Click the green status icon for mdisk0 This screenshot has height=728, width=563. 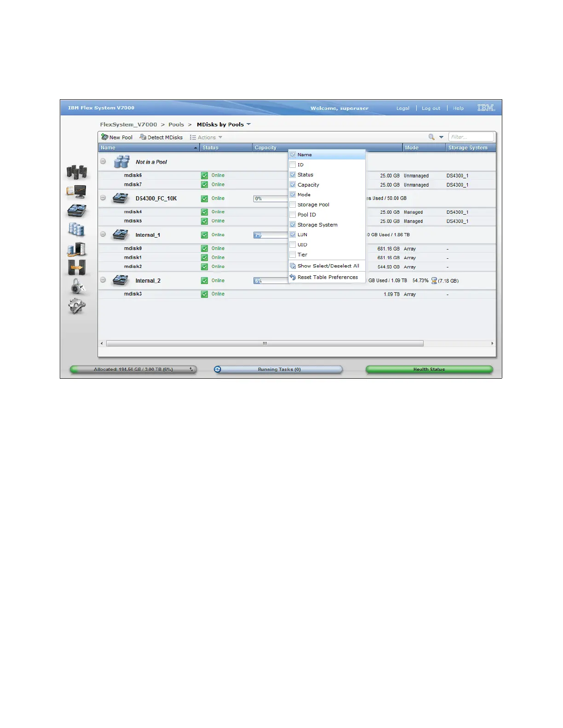pos(205,249)
